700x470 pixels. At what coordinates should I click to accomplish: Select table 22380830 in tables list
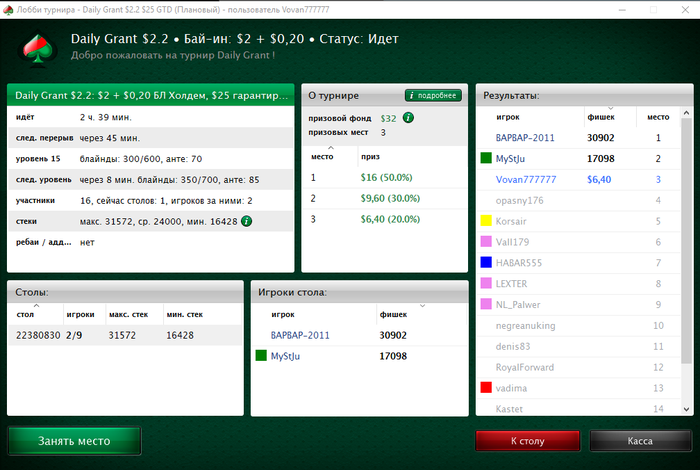click(125, 335)
